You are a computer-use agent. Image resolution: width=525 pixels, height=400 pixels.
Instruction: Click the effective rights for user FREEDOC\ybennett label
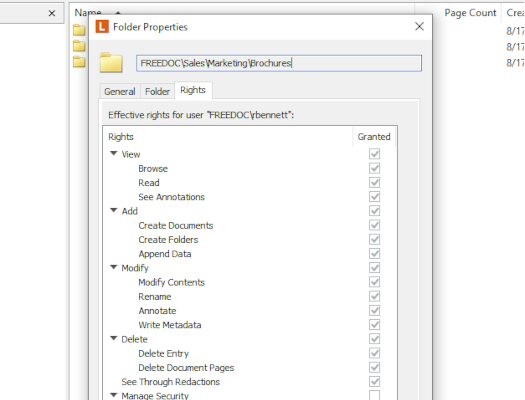pyautogui.click(x=201, y=115)
